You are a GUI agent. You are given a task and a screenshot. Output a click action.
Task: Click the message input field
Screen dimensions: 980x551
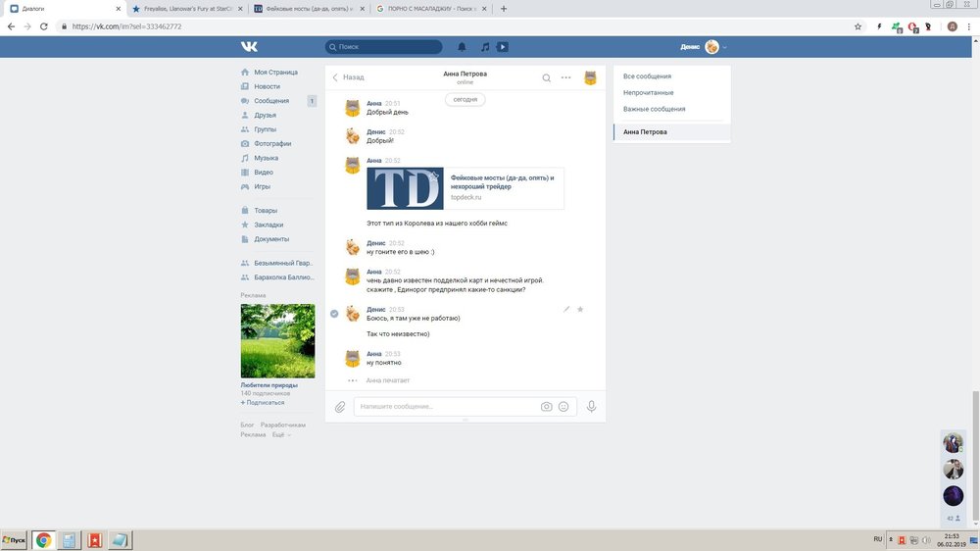pos(446,407)
